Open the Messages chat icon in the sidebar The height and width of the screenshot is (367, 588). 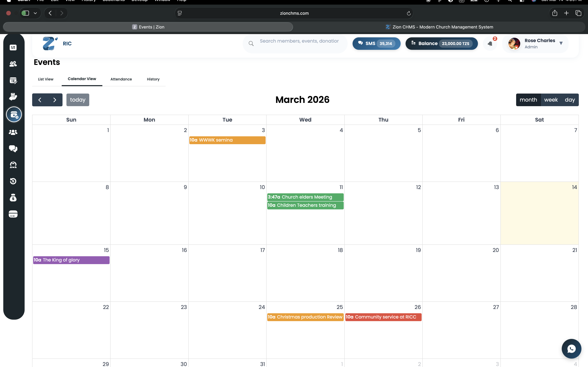point(13,149)
